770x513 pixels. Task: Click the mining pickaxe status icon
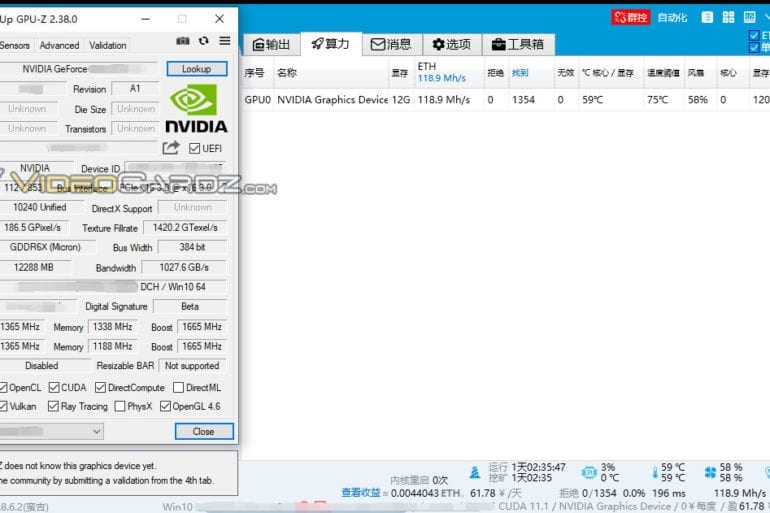474,472
